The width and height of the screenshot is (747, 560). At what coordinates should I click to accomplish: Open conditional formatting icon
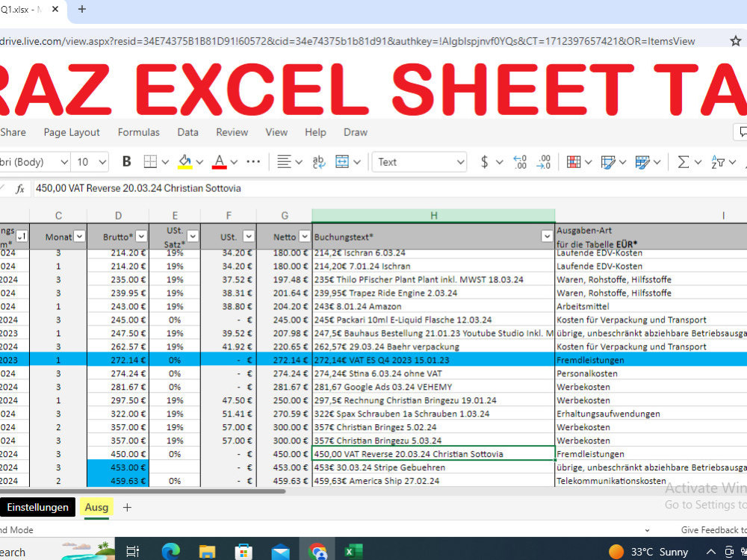(574, 162)
